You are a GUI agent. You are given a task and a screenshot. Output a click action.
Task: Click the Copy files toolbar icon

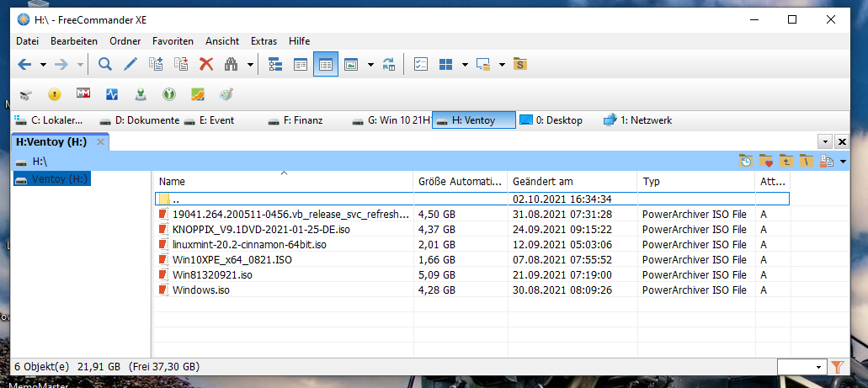[x=156, y=64]
